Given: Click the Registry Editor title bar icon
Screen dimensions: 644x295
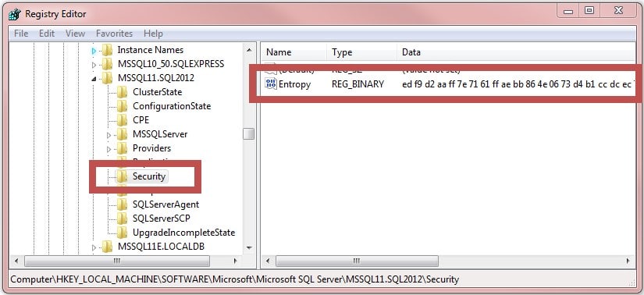Looking at the screenshot, I should click(15, 14).
